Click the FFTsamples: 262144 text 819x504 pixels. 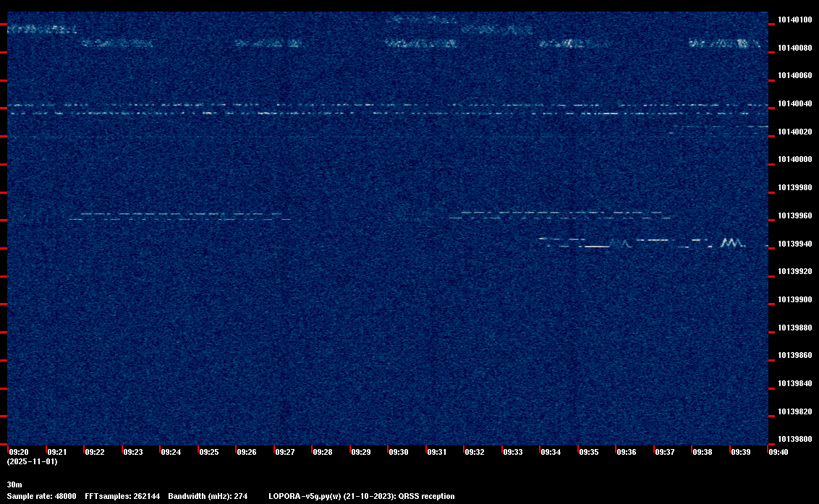(x=122, y=496)
